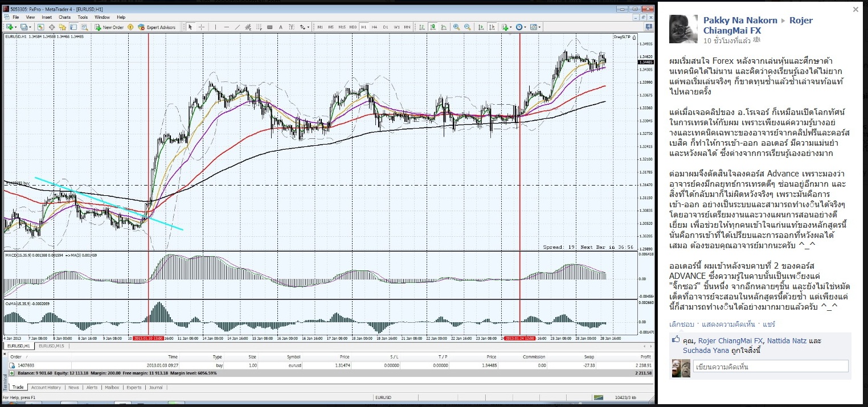The width and height of the screenshot is (868, 407).
Task: Select the equidistant channel tool
Action: (248, 27)
